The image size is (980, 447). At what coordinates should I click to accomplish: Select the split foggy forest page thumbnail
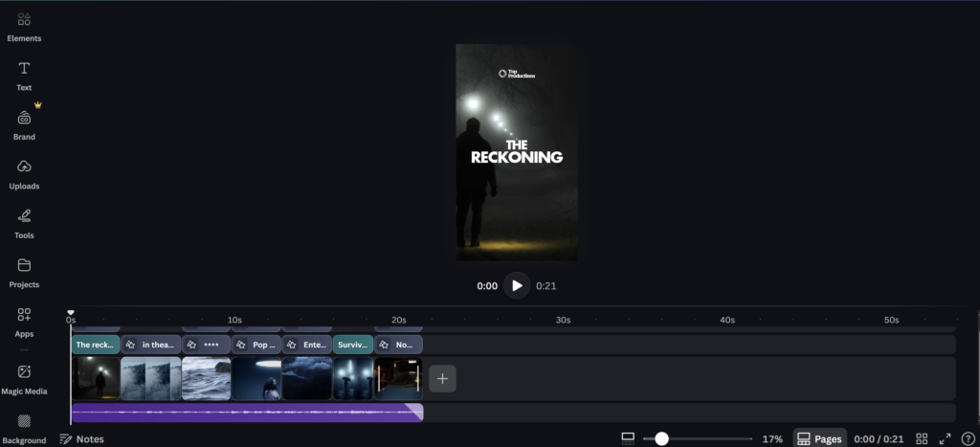pos(150,378)
